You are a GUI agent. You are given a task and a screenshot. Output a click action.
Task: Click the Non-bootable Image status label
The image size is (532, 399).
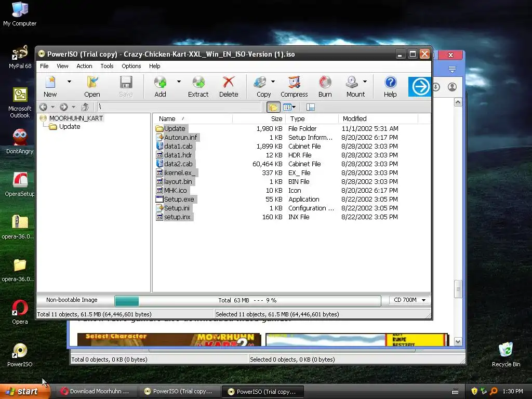[72, 300]
